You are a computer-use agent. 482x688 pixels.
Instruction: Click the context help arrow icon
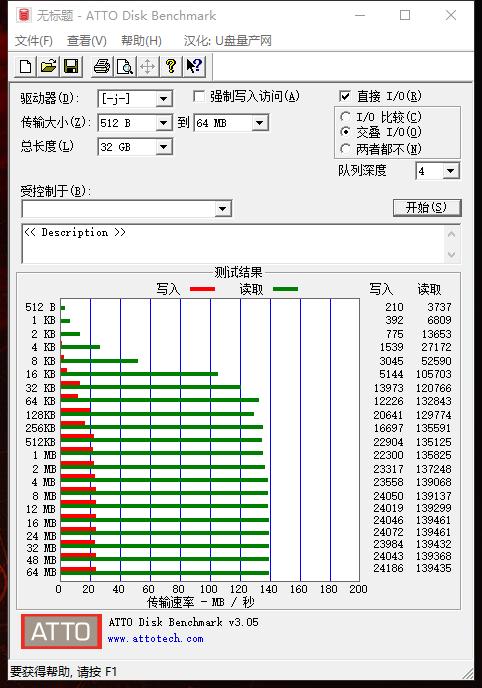coord(193,66)
